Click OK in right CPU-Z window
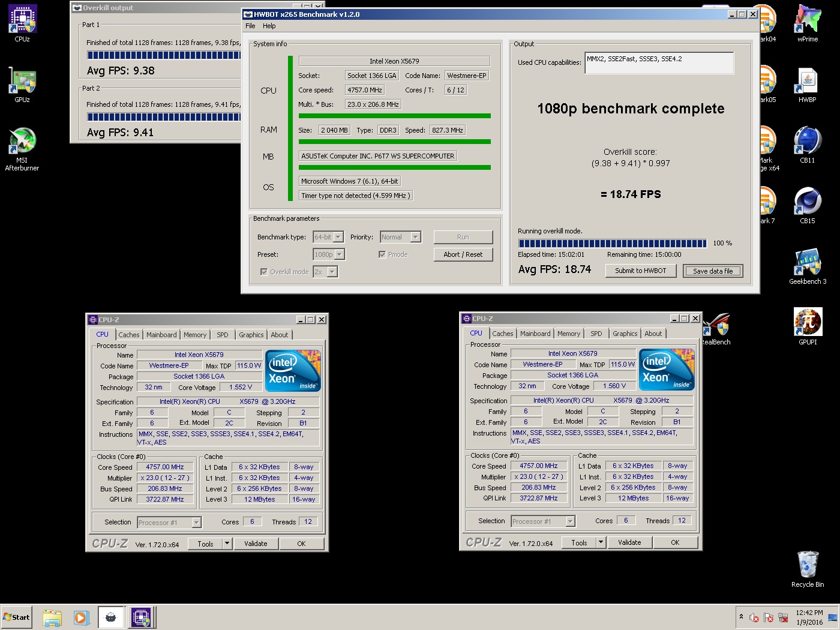Image resolution: width=840 pixels, height=630 pixels. click(675, 542)
